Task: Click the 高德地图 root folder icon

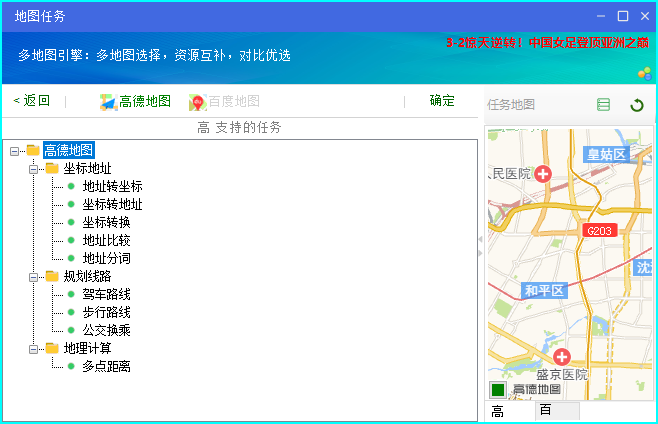Action: 33,150
